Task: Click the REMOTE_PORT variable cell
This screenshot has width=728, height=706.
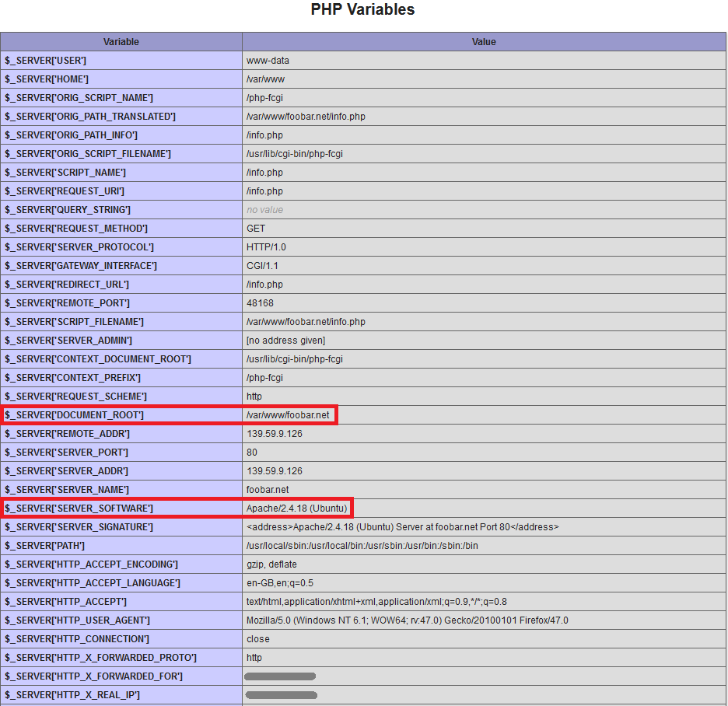Action: [x=121, y=303]
